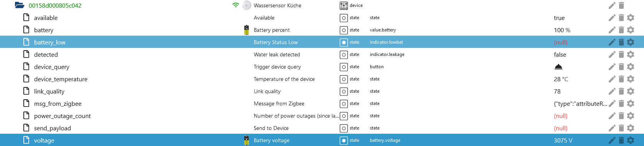Click the null value of send_payload
Image resolution: width=644 pixels, height=146 pixels.
[x=560, y=128]
